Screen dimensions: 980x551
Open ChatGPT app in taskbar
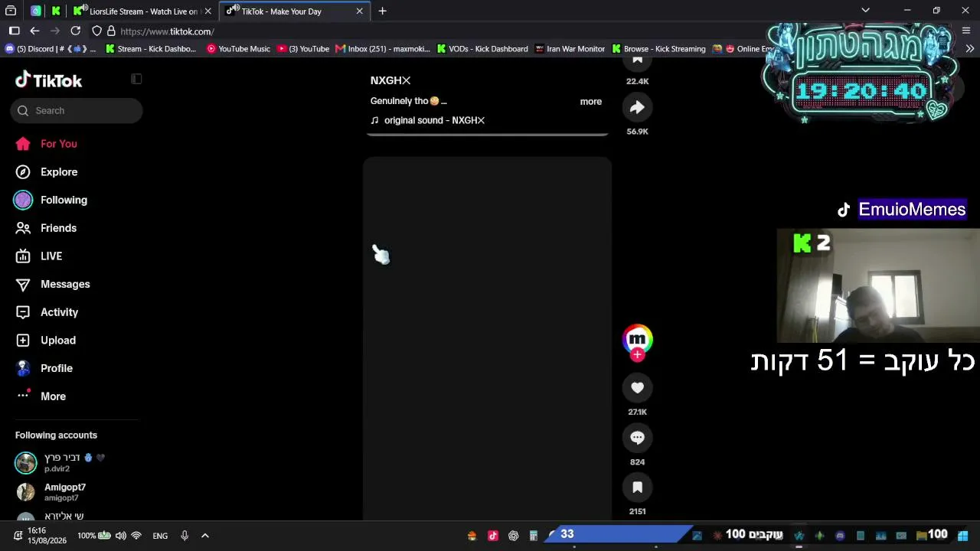tap(513, 536)
